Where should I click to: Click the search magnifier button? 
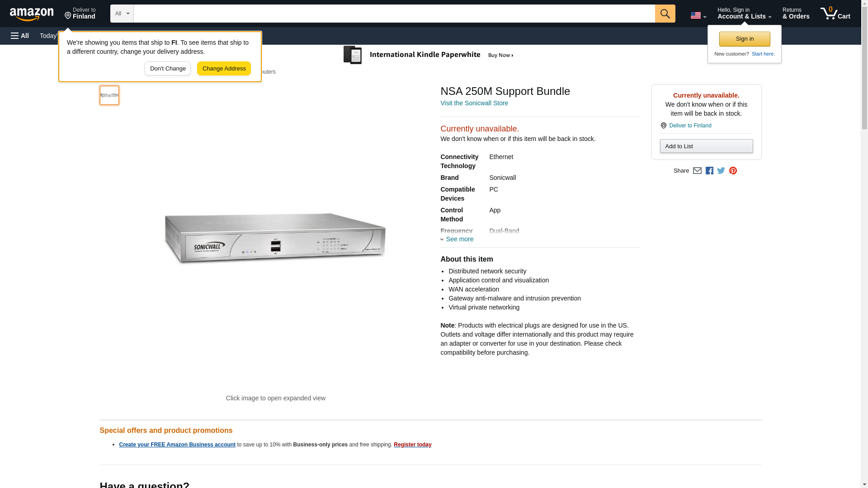[665, 14]
